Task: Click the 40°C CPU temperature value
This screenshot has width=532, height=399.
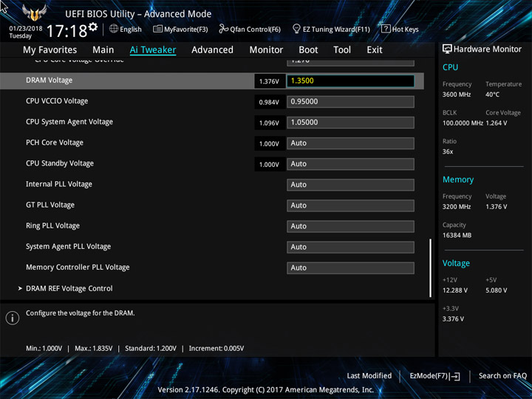Action: pyautogui.click(x=492, y=95)
